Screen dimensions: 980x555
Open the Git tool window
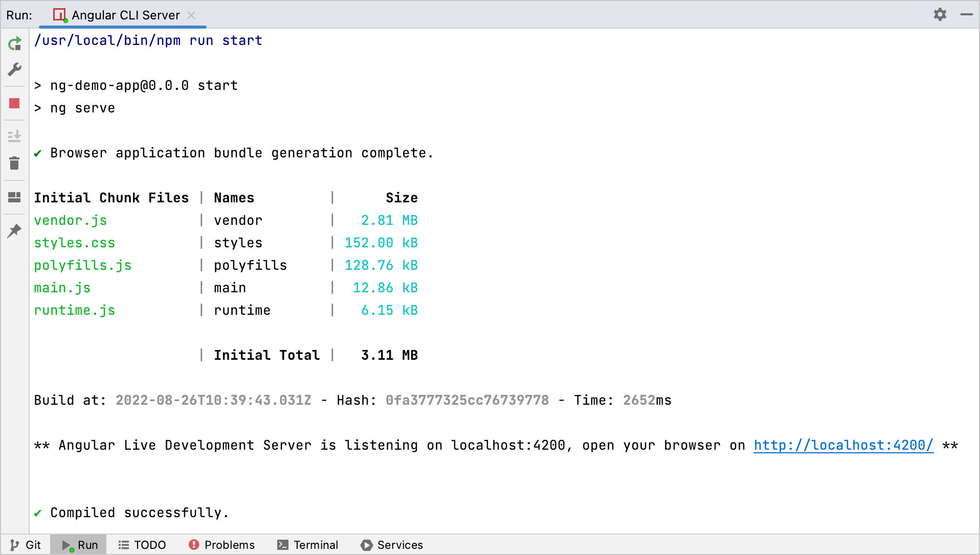point(25,545)
